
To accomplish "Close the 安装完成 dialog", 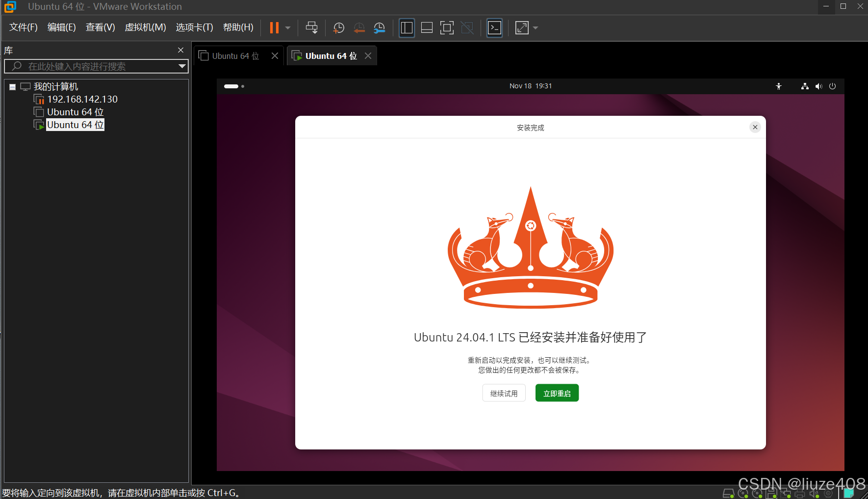I will point(755,128).
